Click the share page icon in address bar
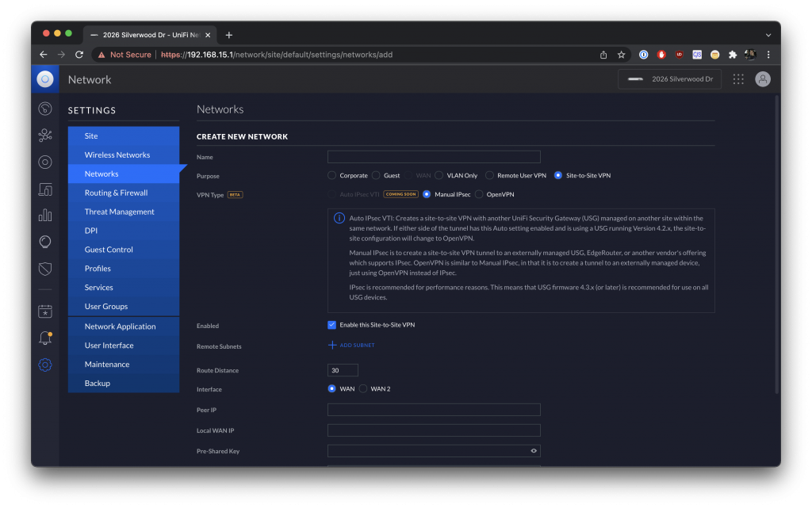Screen dimensions: 812x508 (x=603, y=55)
